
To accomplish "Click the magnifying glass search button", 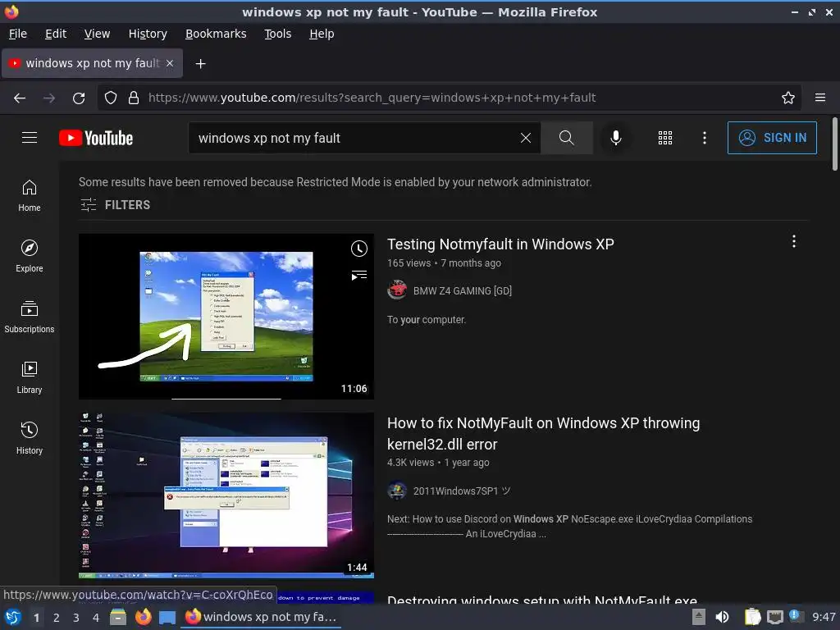I will click(x=566, y=138).
